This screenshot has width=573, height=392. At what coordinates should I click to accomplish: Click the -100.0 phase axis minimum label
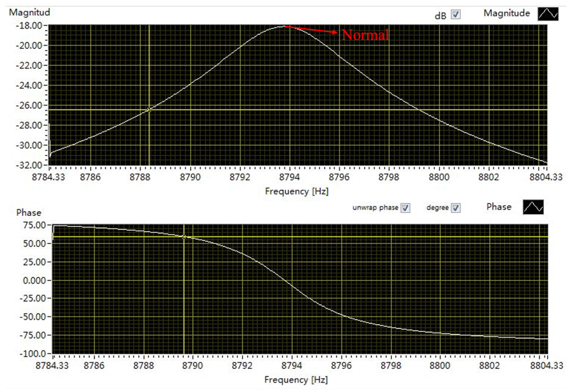click(x=33, y=354)
